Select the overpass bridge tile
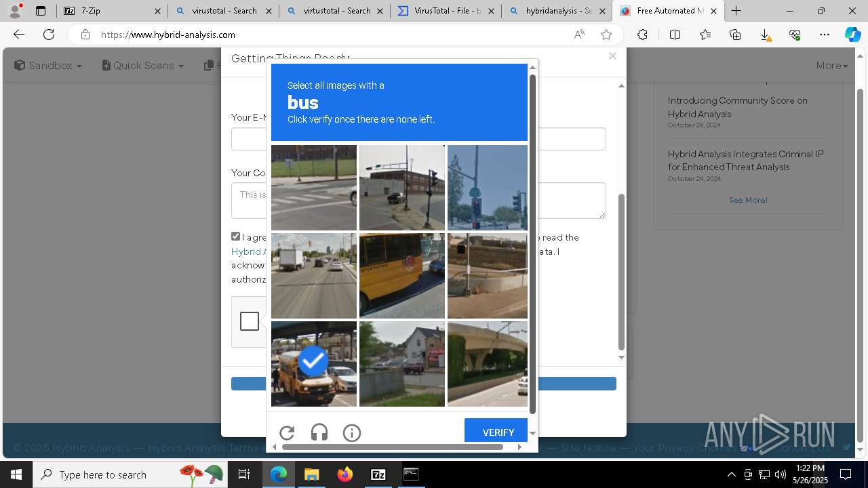Screen dimensions: 868x488 (x=488, y=364)
